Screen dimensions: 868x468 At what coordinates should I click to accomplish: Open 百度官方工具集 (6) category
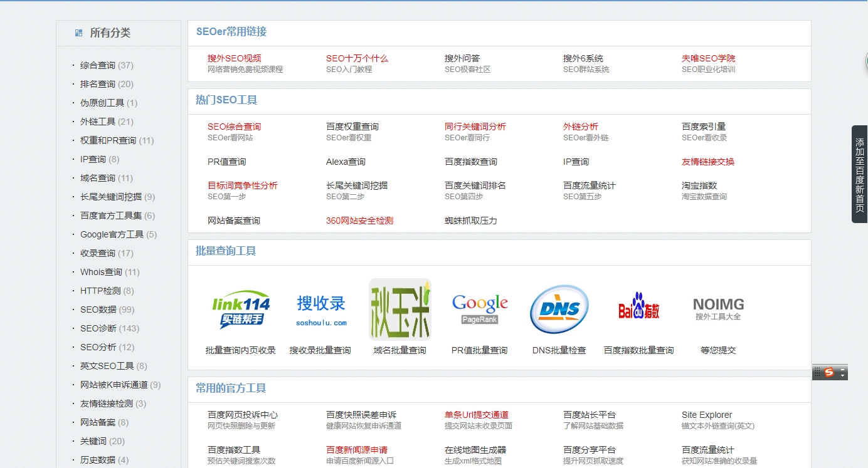coord(118,216)
